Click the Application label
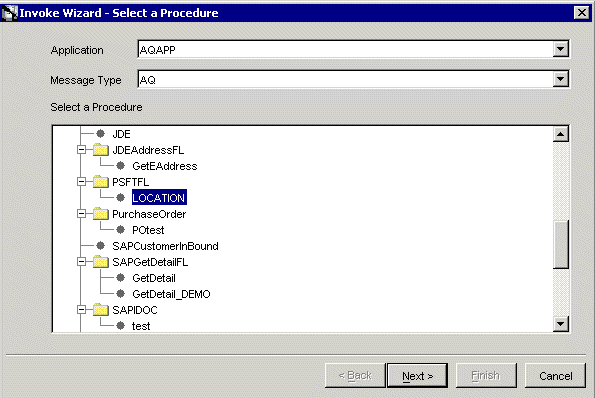 (77, 50)
